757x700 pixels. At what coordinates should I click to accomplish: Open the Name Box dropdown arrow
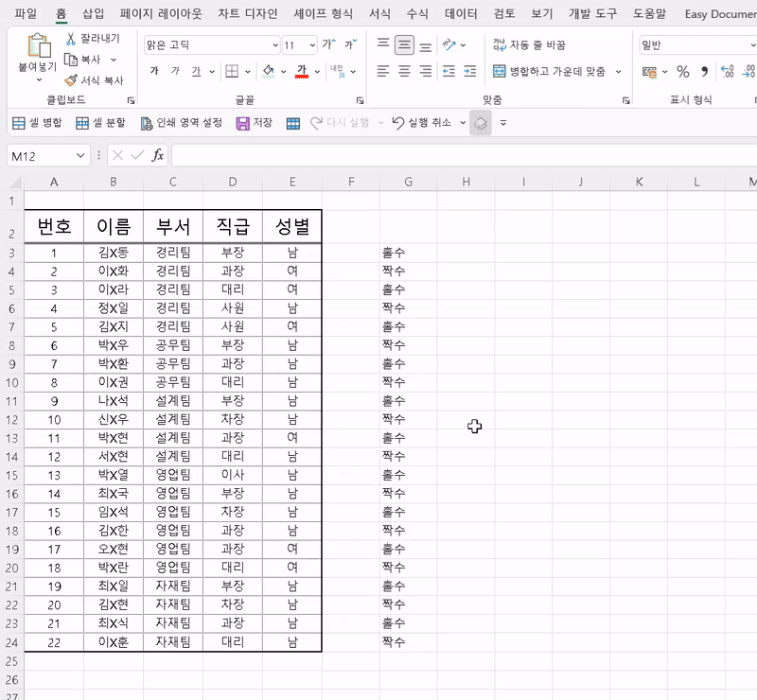(x=80, y=155)
